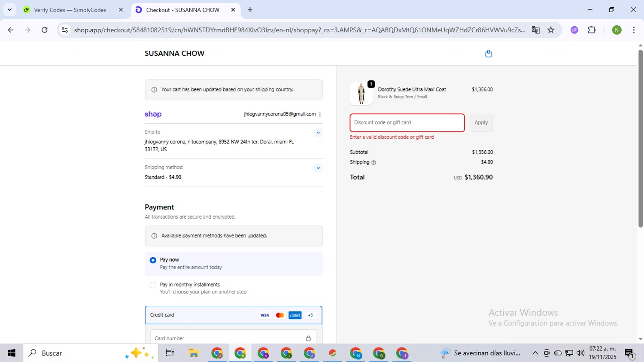Show shipping cost help icon
The image size is (644, 362).
(x=374, y=163)
